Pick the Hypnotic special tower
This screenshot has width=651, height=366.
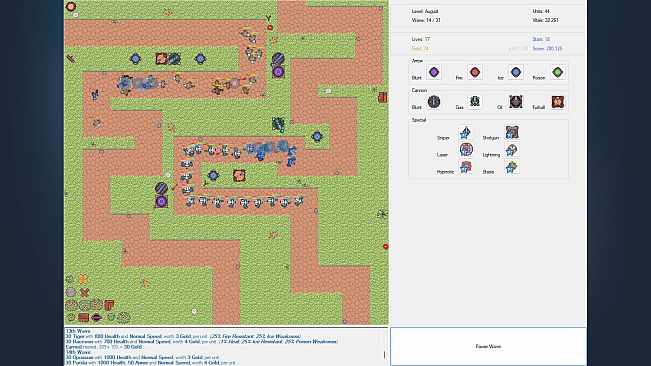click(x=465, y=167)
